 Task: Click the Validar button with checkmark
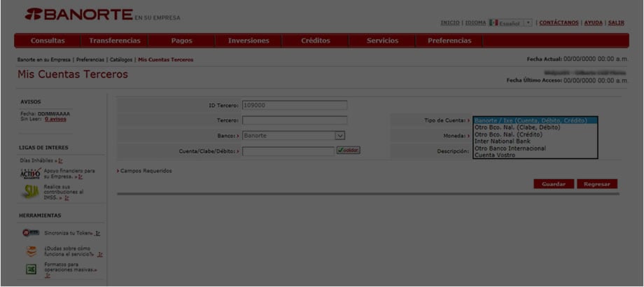click(x=348, y=150)
